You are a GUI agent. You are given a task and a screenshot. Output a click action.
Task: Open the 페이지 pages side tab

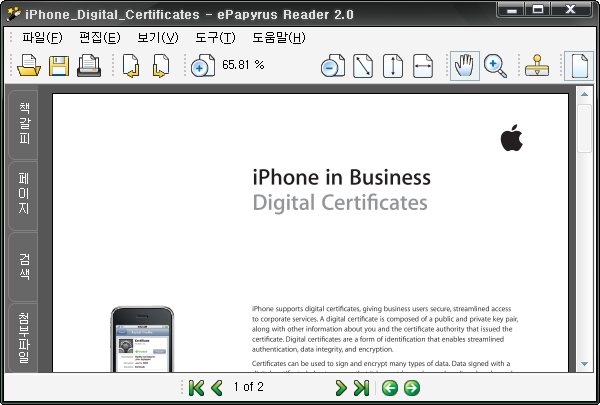pyautogui.click(x=23, y=195)
